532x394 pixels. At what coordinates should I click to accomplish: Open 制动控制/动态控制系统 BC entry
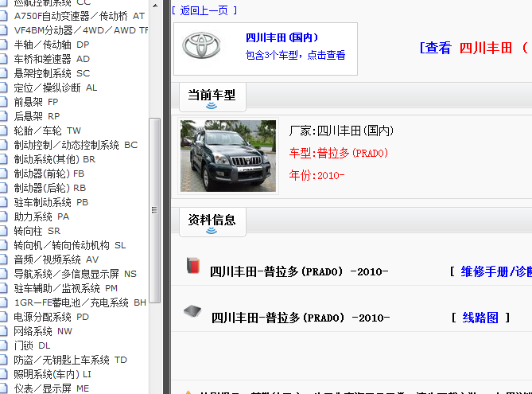click(x=76, y=145)
